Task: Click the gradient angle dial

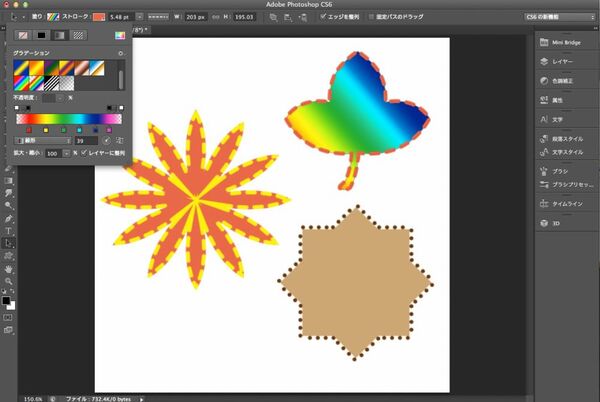Action: (106, 140)
